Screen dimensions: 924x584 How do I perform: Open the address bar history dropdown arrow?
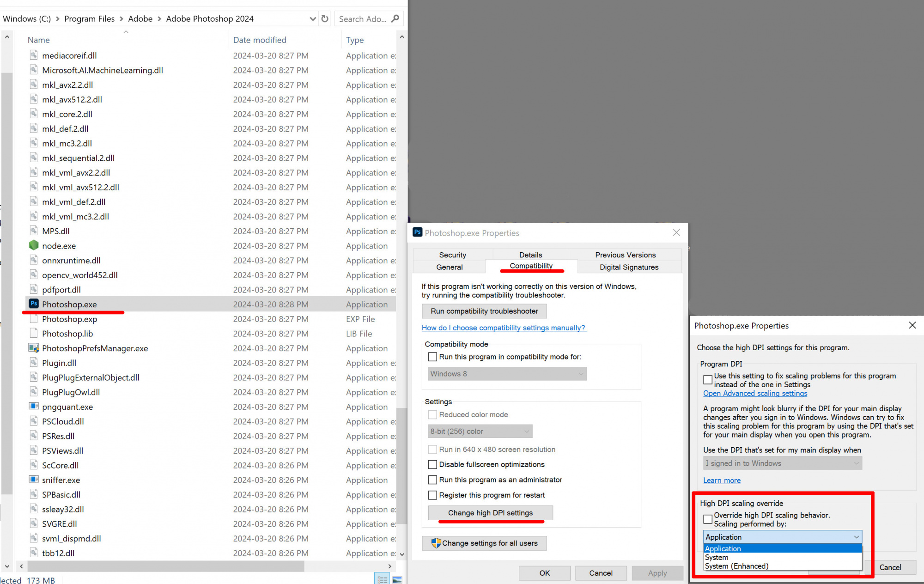313,19
